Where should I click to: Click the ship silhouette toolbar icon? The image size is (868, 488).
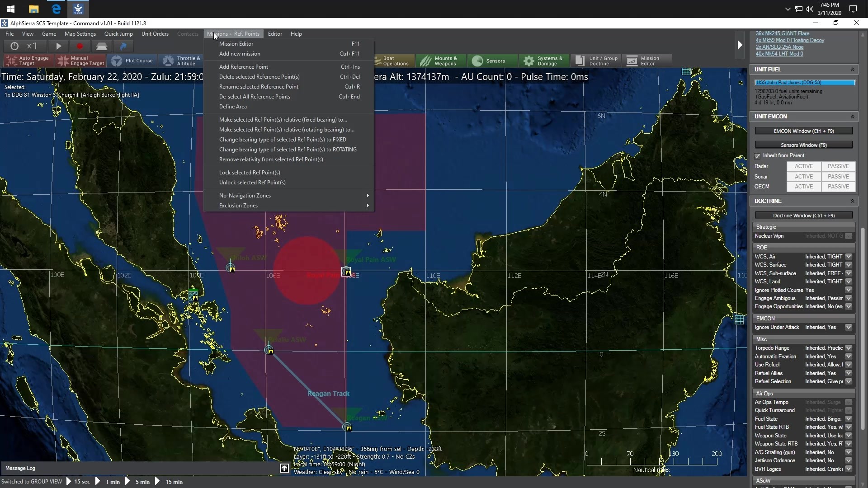point(102,46)
